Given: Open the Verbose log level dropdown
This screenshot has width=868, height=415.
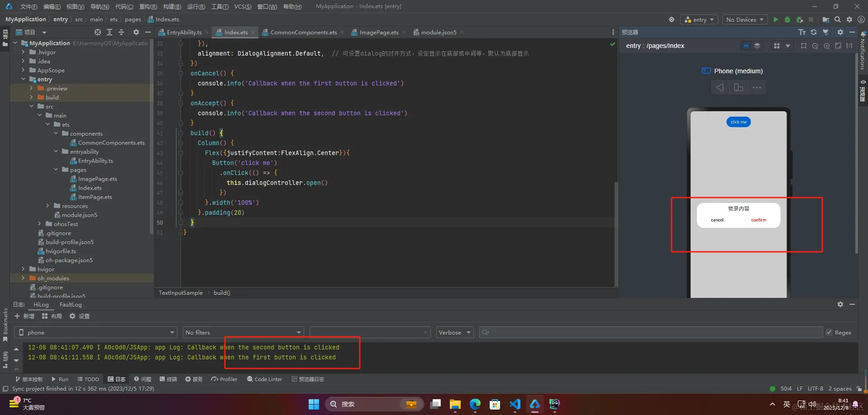Looking at the screenshot, I should click(x=454, y=332).
